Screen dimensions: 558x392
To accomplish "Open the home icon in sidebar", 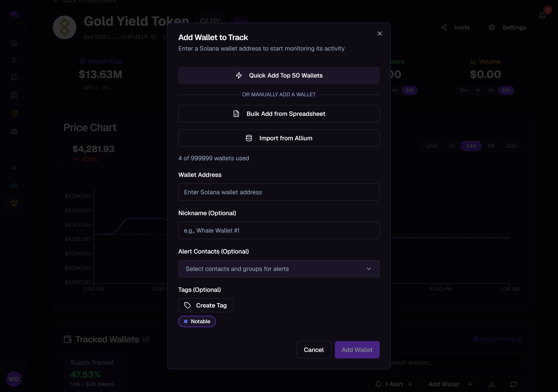I will coord(14,43).
